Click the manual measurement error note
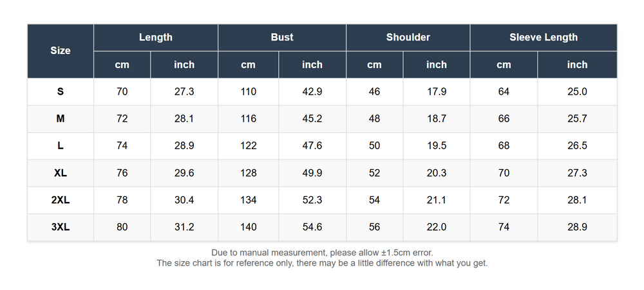 (x=322, y=253)
